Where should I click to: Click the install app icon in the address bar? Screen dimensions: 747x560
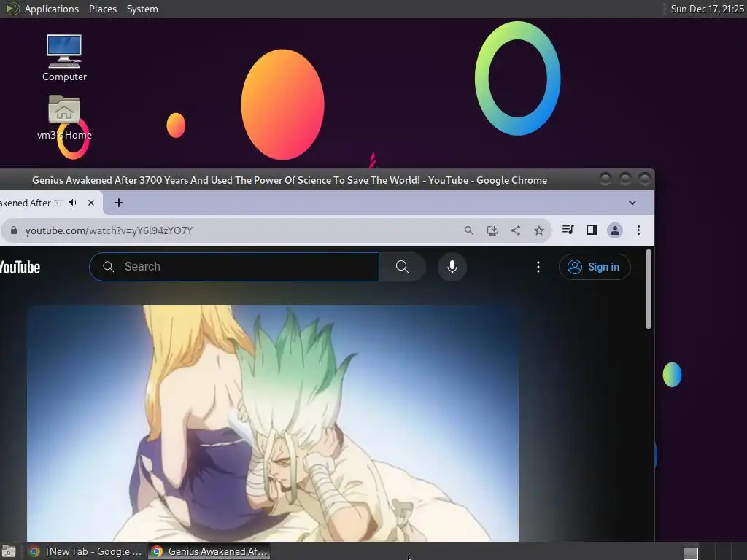click(x=492, y=230)
